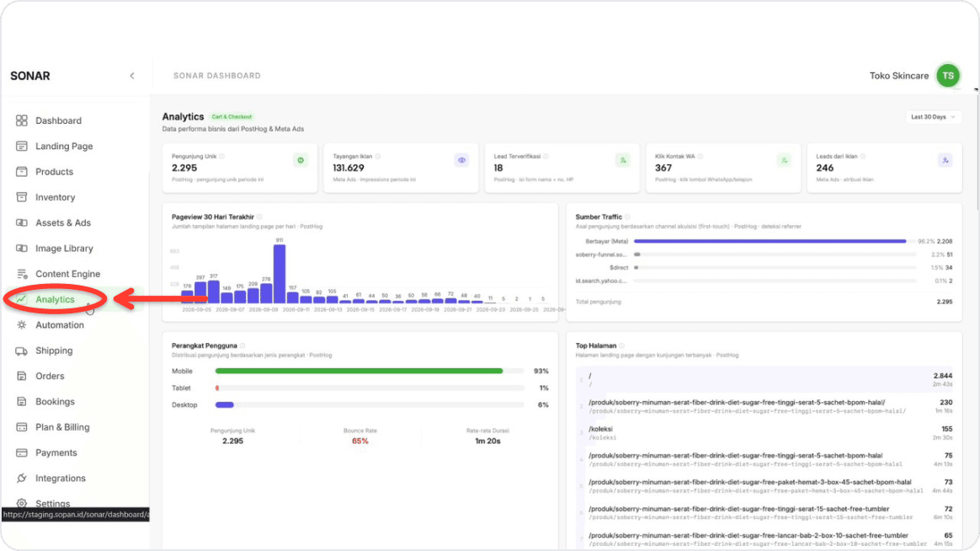Open the Last 30 Days date dropdown
The height and width of the screenshot is (551, 980).
pos(933,117)
